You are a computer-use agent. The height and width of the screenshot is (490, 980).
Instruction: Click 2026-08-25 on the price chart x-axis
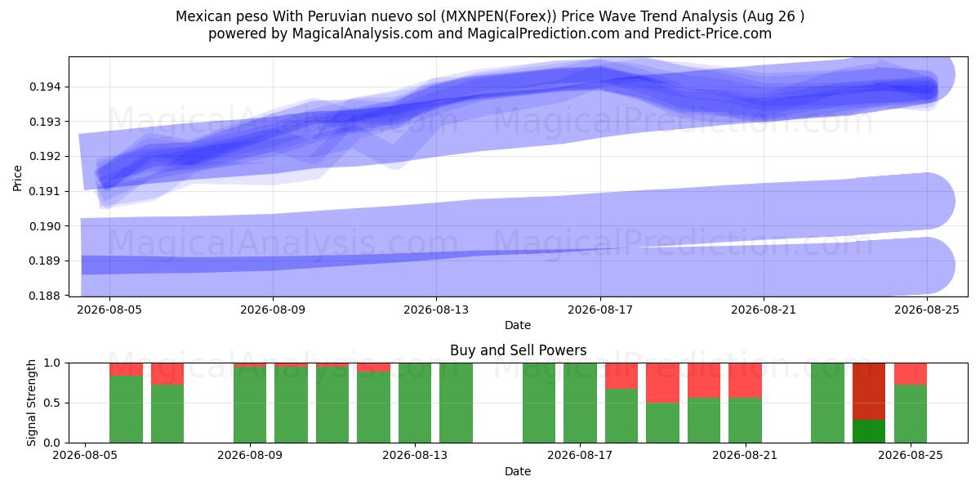[x=927, y=310]
